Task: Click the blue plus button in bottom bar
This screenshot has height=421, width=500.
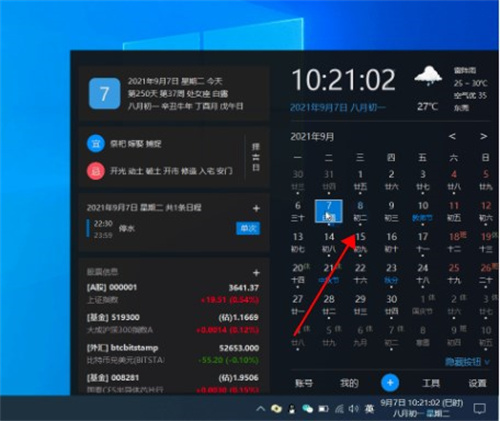Action: coord(390,383)
